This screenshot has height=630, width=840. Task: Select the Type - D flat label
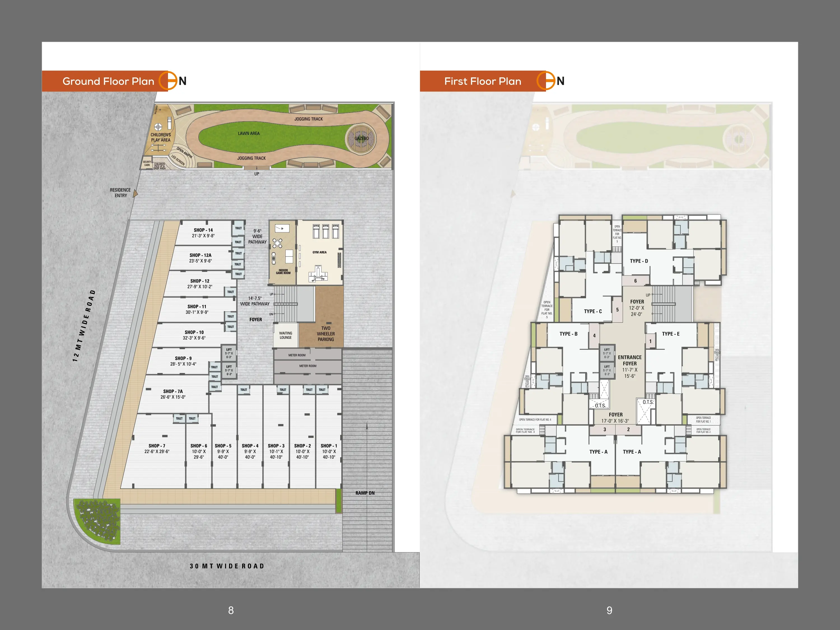coord(639,261)
